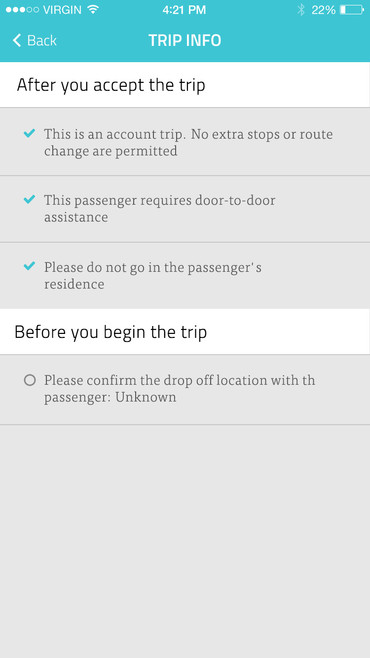
Task: Tap the Before you begin the trip header
Action: pos(185,332)
